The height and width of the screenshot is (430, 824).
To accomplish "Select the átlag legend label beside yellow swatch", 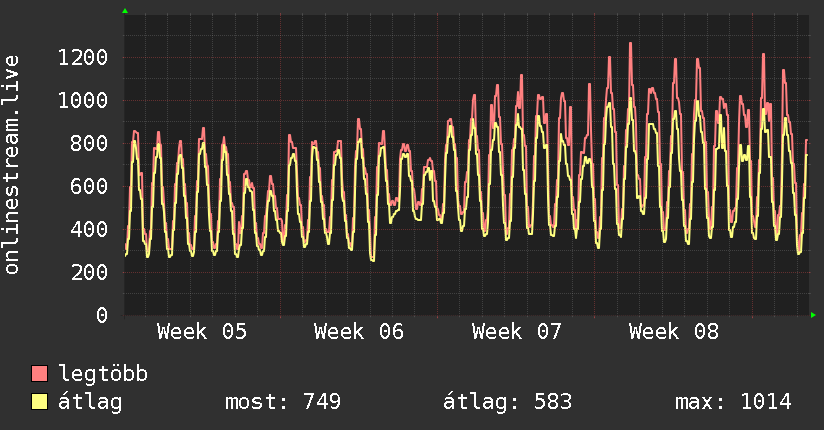I will coord(90,402).
